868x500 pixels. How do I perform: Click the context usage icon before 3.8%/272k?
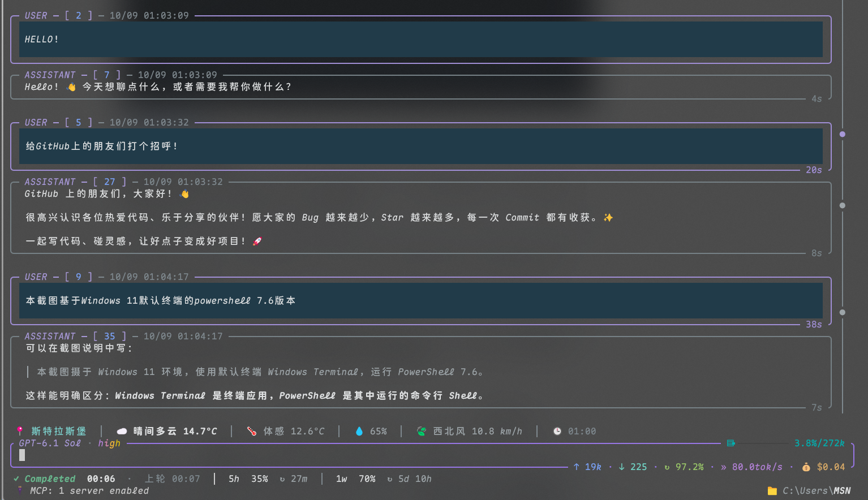(731, 443)
